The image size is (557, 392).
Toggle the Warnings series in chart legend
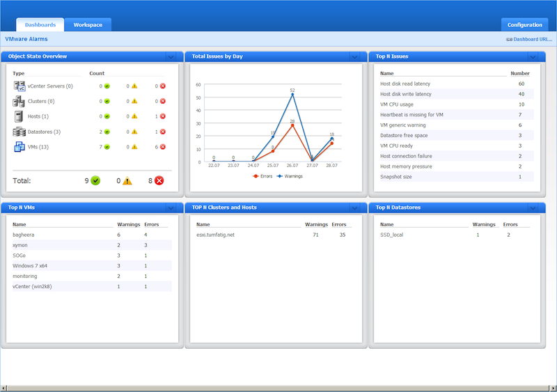click(x=290, y=176)
